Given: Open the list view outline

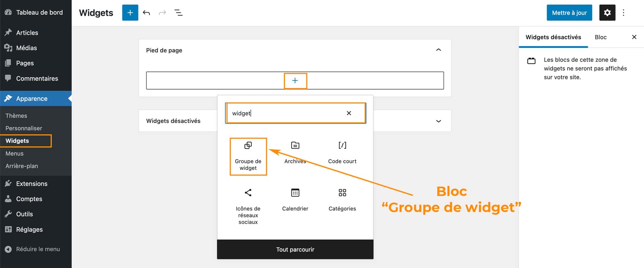Looking at the screenshot, I should (178, 13).
